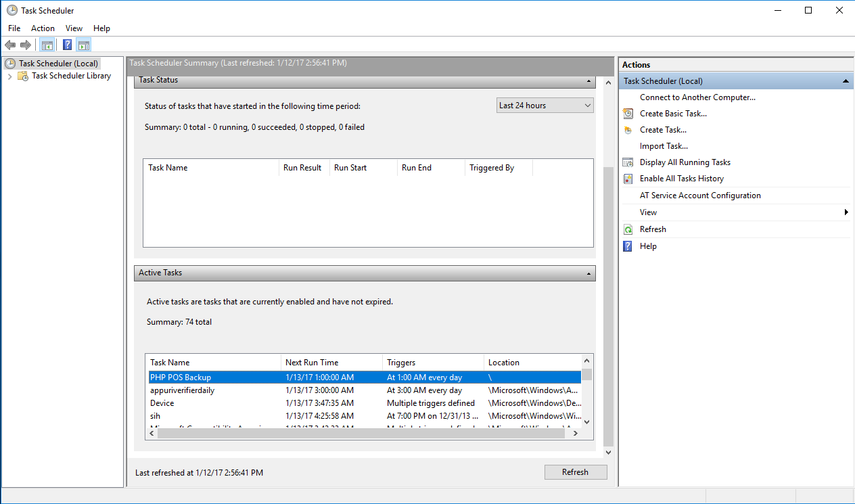Screen dimensions: 855x504
Task: Click the green Refresh icon in Actions
Action: point(628,229)
